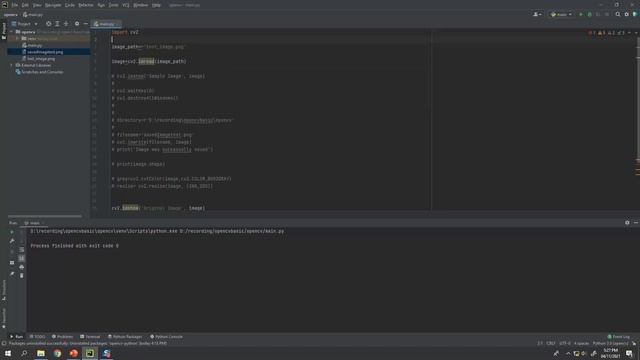
Task: Open IDE settings gear in top toolbar
Action: point(627,14)
